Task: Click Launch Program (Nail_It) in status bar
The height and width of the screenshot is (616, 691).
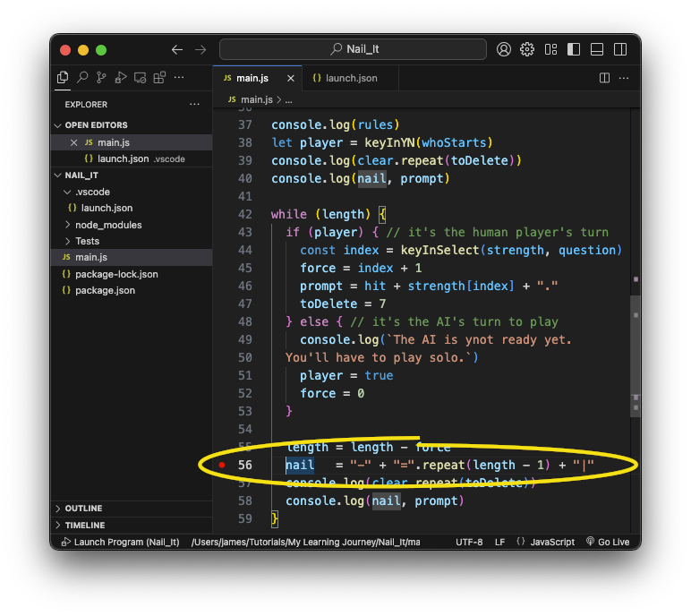Action: [120, 542]
